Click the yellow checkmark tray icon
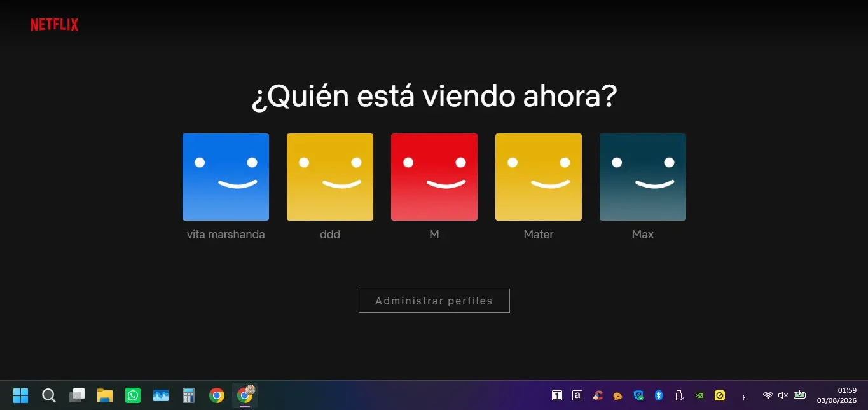868x410 pixels. click(720, 395)
